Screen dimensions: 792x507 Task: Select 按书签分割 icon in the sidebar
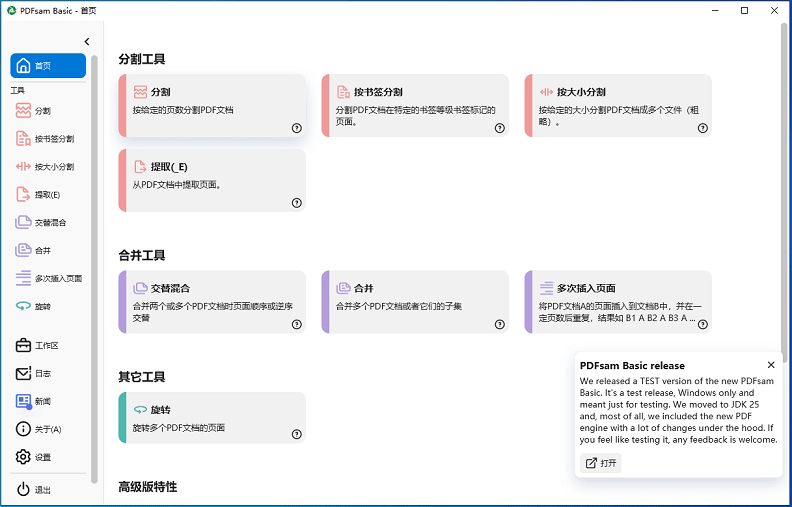pyautogui.click(x=23, y=139)
